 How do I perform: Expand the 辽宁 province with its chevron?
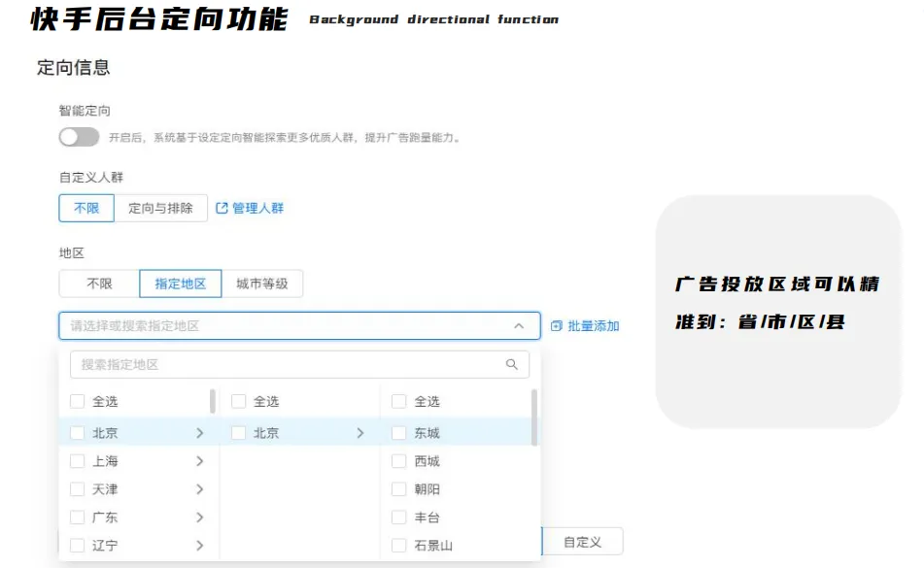[x=200, y=545]
